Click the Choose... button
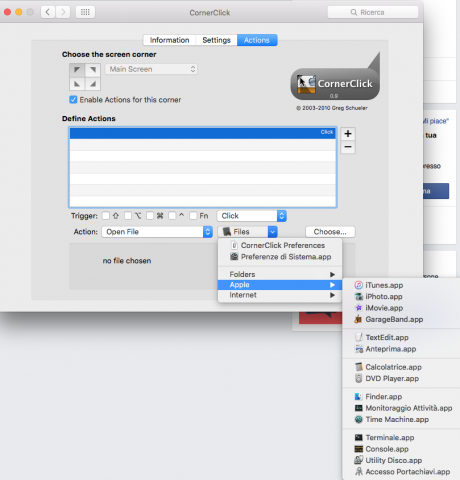Image resolution: width=460 pixels, height=480 pixels. coord(330,232)
